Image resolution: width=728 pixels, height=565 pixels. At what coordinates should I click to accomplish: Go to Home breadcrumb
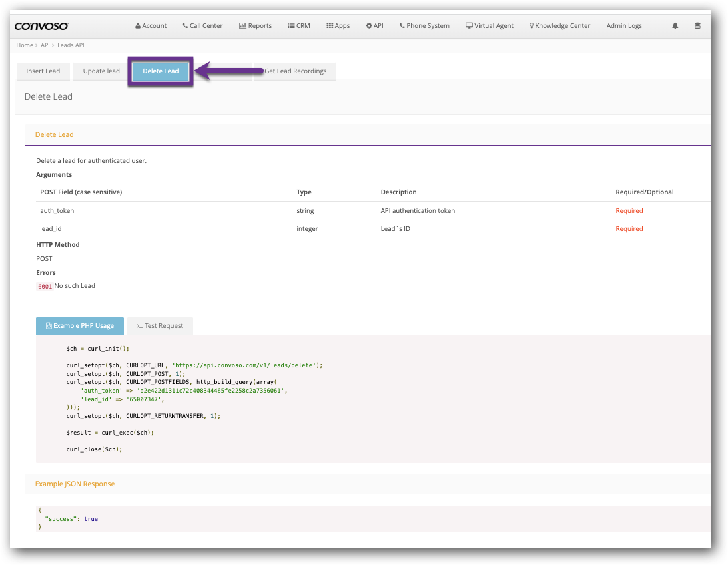(x=25, y=45)
